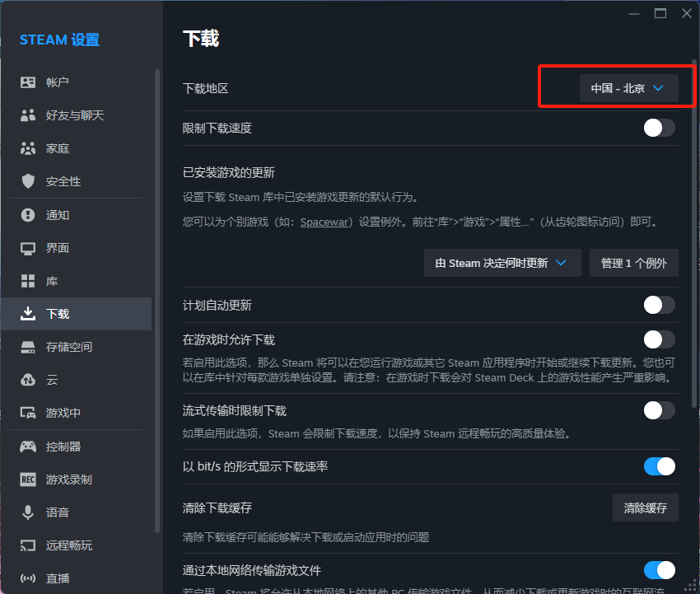Image resolution: width=700 pixels, height=594 pixels.
Task: Go to the 远程畅玩 settings section
Action: 68,545
